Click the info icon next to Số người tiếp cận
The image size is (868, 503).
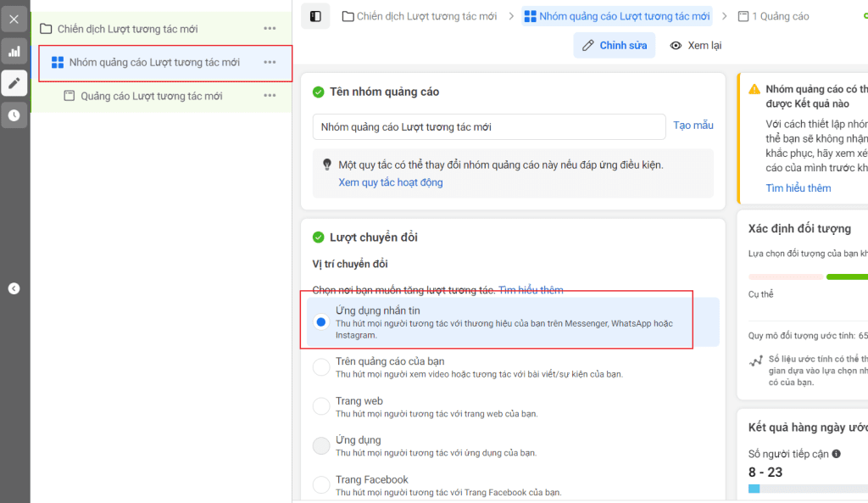[x=836, y=454]
